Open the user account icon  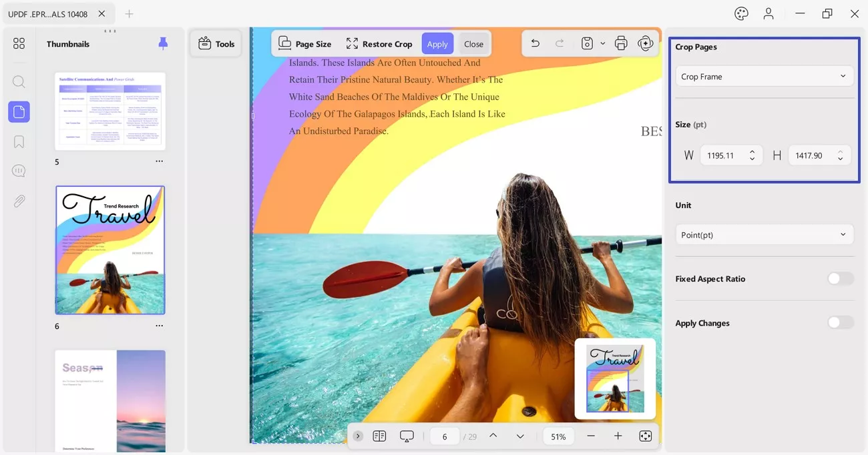pyautogui.click(x=769, y=13)
